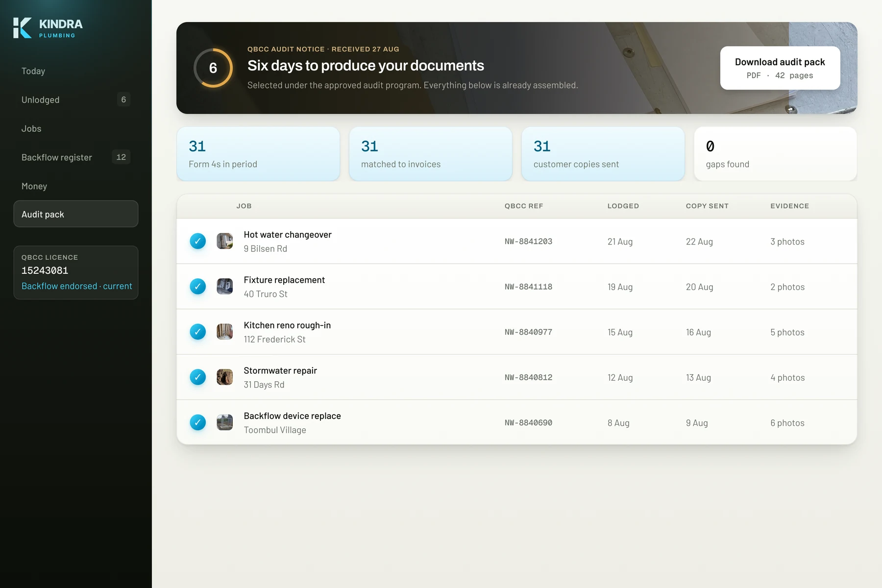Click the Toombul Village address

275,430
